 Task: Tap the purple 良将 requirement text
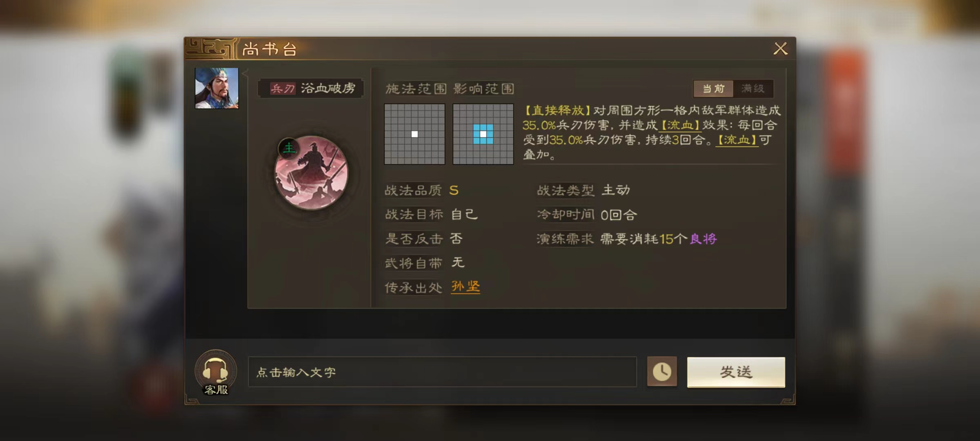(703, 239)
